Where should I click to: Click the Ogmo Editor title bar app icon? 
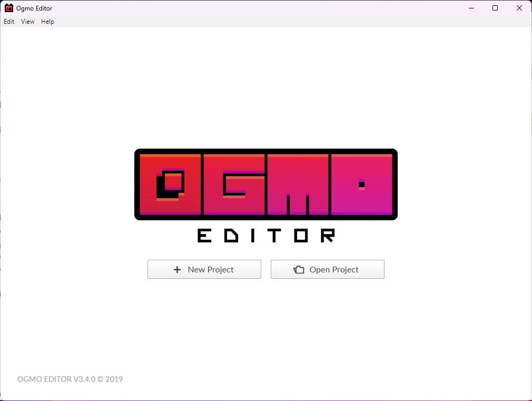[9, 8]
